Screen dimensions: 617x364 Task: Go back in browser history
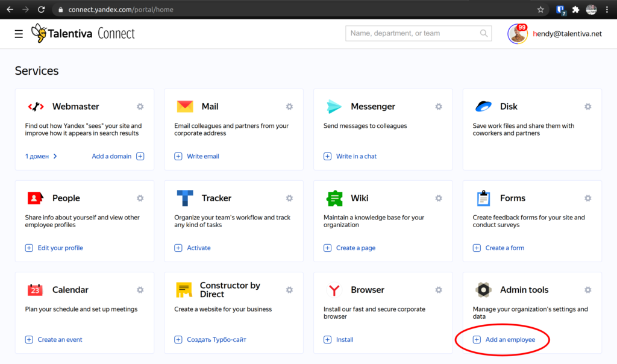pyautogui.click(x=10, y=10)
